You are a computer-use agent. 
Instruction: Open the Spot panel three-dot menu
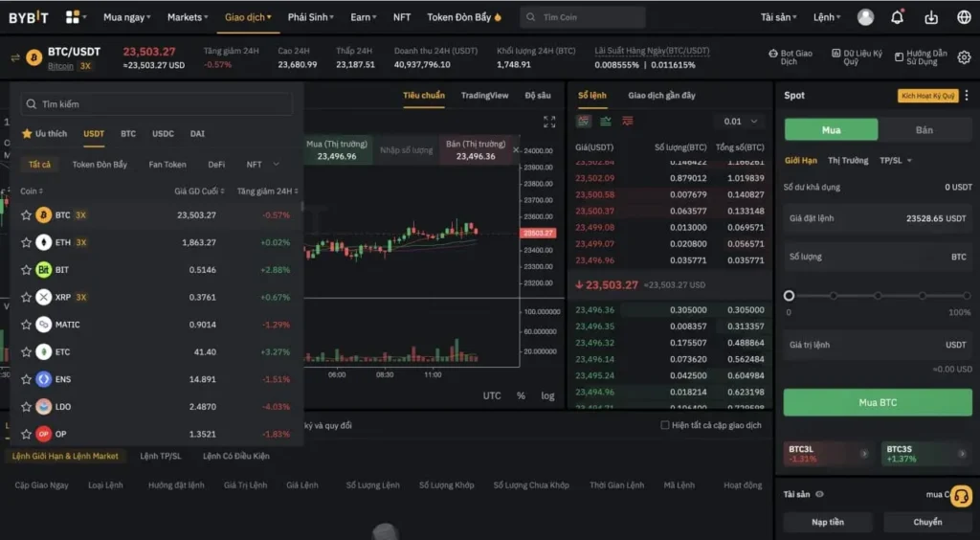pyautogui.click(x=967, y=95)
